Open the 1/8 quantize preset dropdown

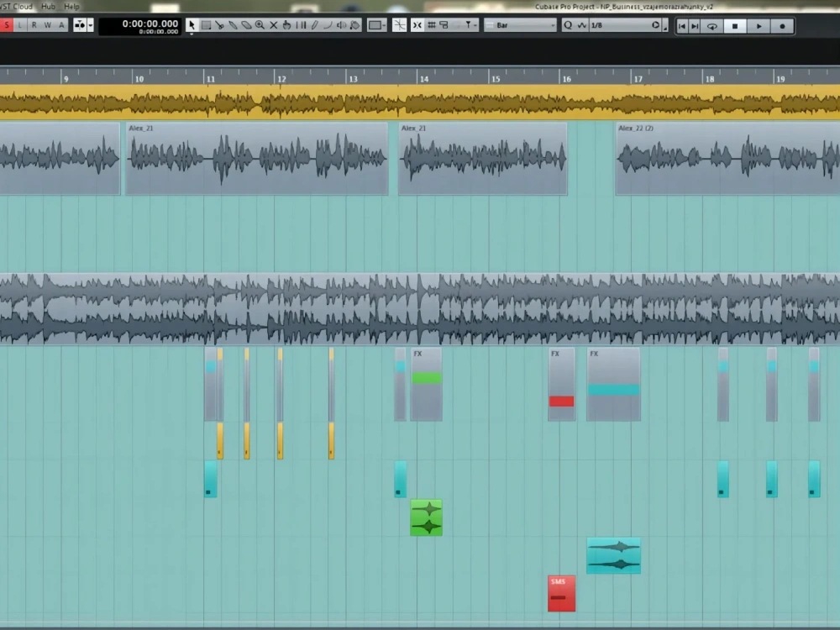(621, 25)
